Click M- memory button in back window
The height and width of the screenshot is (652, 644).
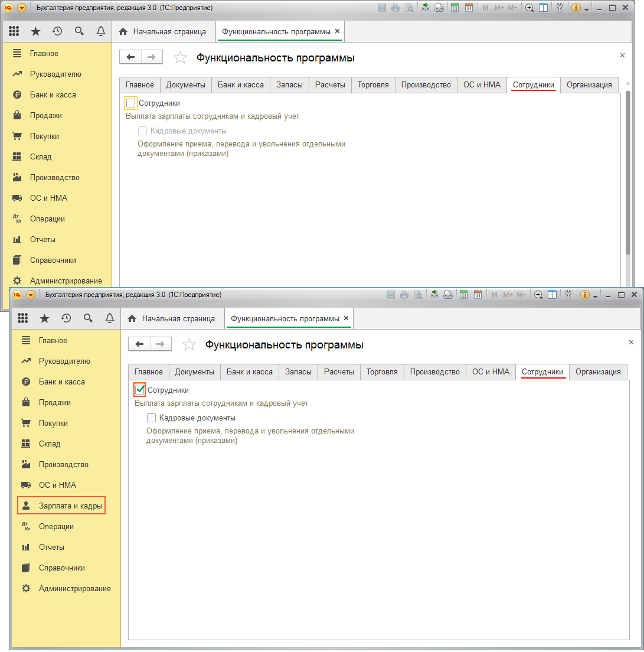tap(513, 8)
